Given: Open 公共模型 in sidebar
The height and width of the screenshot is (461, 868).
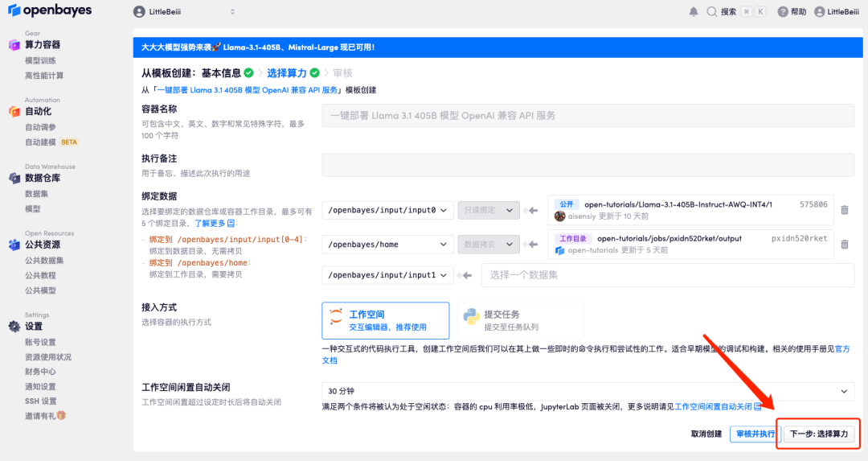Looking at the screenshot, I should click(40, 290).
